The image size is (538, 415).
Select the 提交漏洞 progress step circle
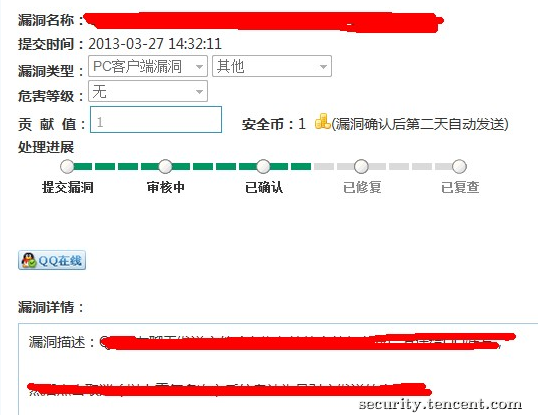pyautogui.click(x=67, y=166)
